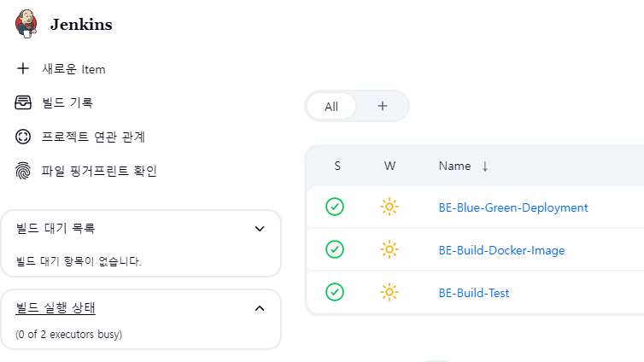Click sunny weather icon of BE-Build-Docker-Image

click(x=389, y=249)
